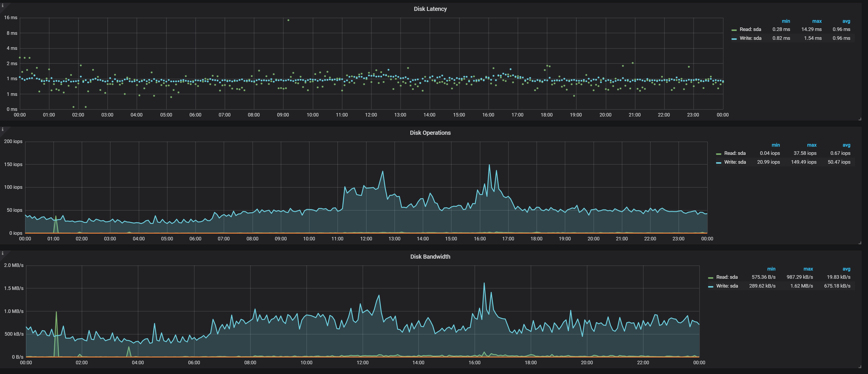868x374 pixels.
Task: Open the Disk Operations panel title menu
Action: (430, 133)
